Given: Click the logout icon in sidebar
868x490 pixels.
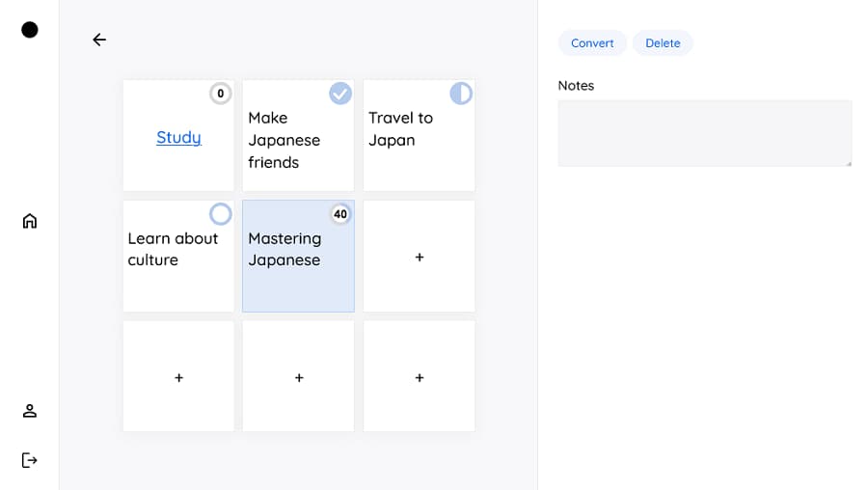Looking at the screenshot, I should pos(30,460).
